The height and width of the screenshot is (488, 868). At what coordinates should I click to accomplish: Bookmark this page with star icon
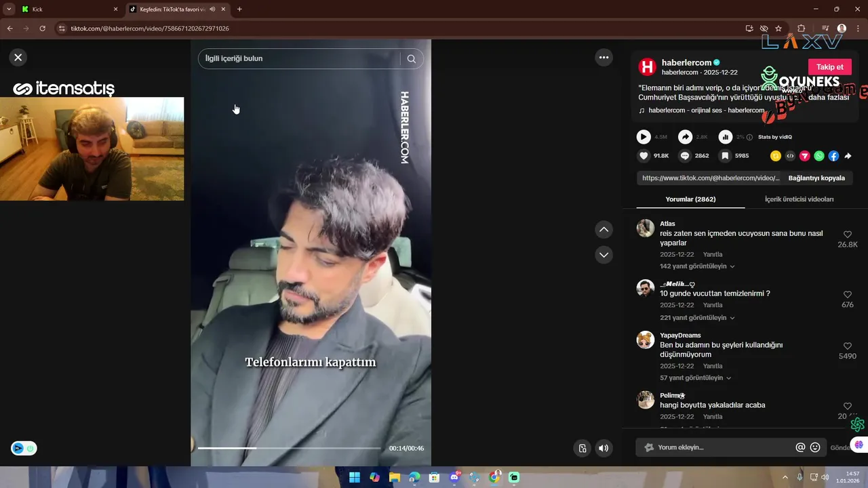point(778,28)
